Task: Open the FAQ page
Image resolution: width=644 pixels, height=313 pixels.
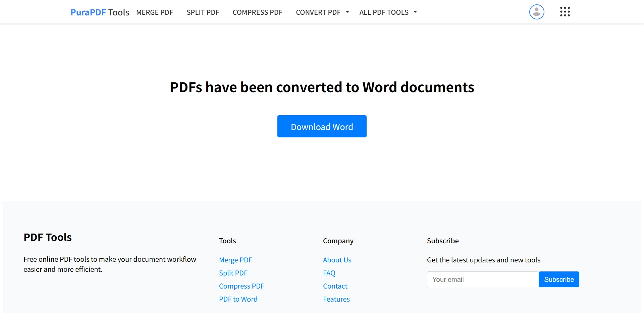Action: (329, 273)
